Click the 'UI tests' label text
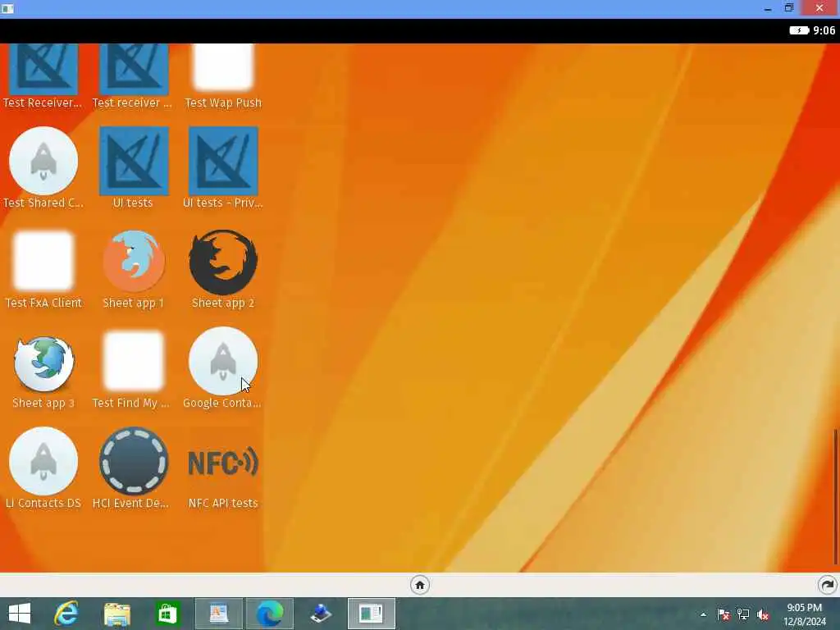 133,203
